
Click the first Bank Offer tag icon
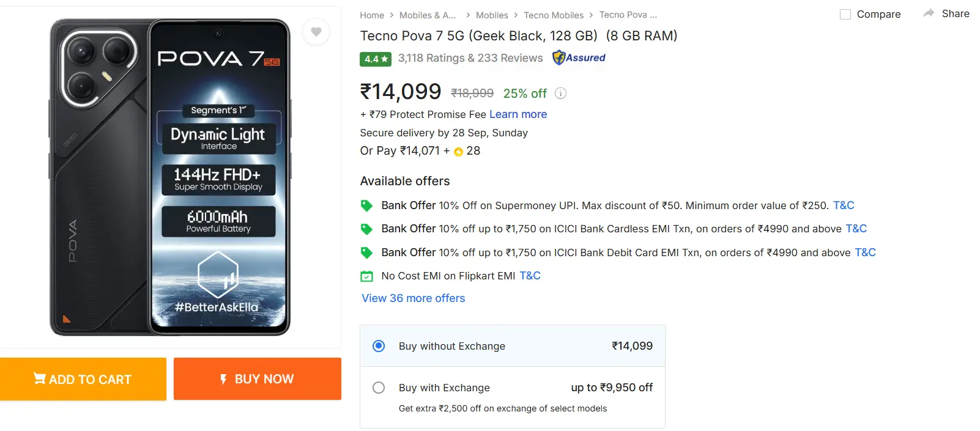tap(366, 206)
